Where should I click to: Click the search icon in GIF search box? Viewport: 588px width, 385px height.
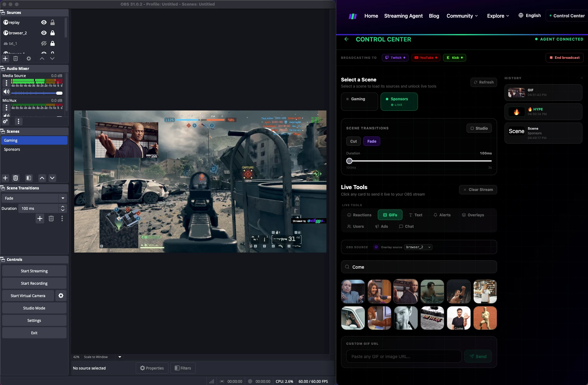[347, 267]
